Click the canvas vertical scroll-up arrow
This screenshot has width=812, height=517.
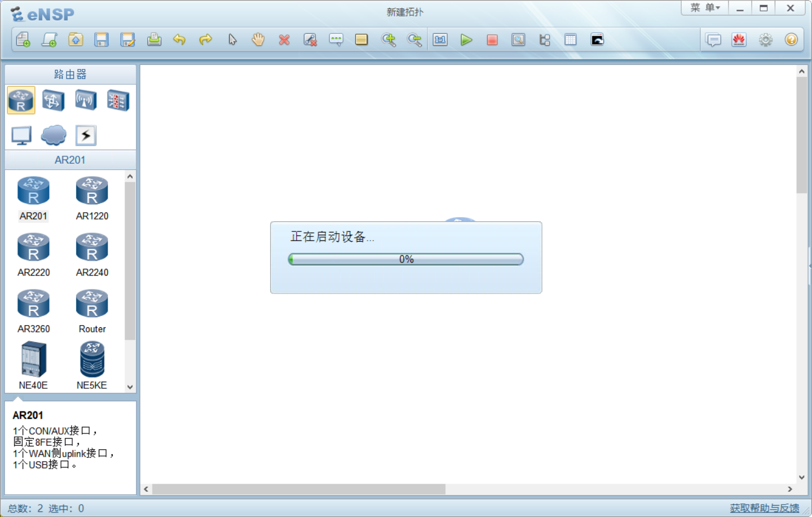coord(801,72)
